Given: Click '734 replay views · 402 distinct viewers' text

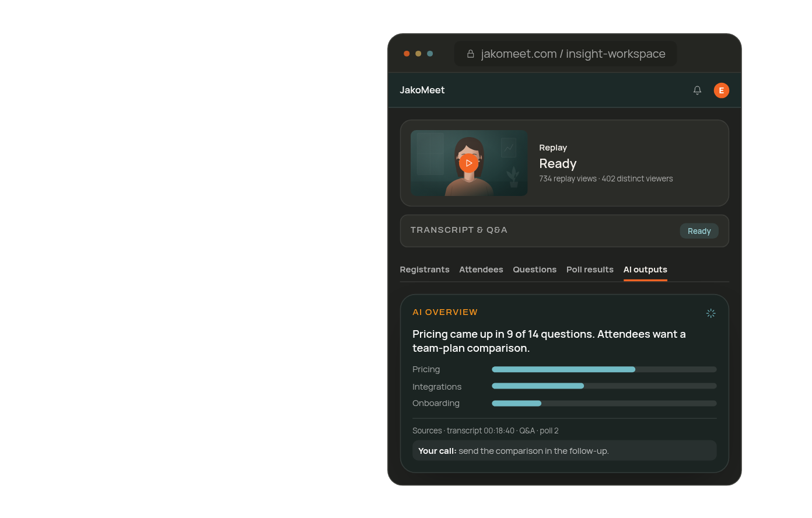Looking at the screenshot, I should [606, 178].
